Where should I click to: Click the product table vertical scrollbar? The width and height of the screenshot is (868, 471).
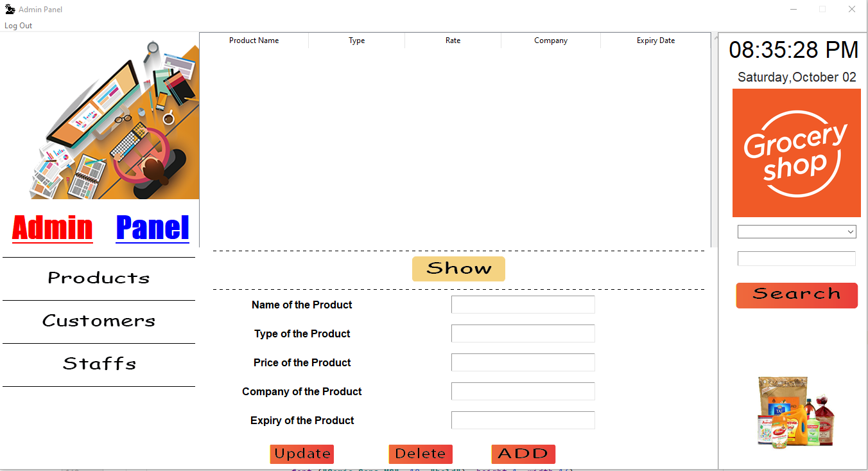coord(715,139)
